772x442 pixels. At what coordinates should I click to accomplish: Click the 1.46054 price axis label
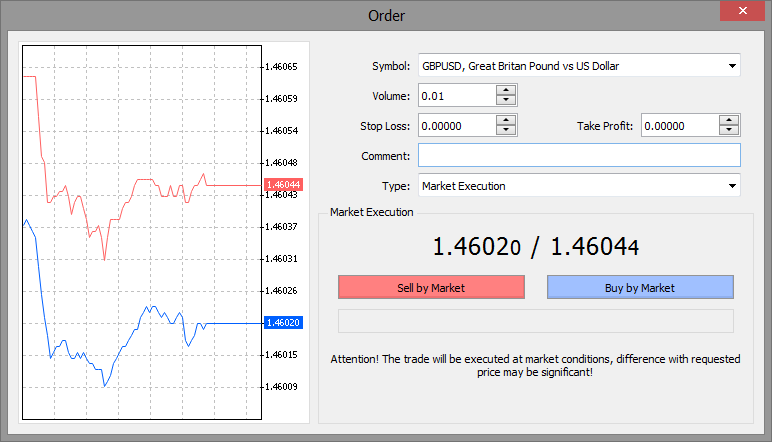pyautogui.click(x=281, y=130)
